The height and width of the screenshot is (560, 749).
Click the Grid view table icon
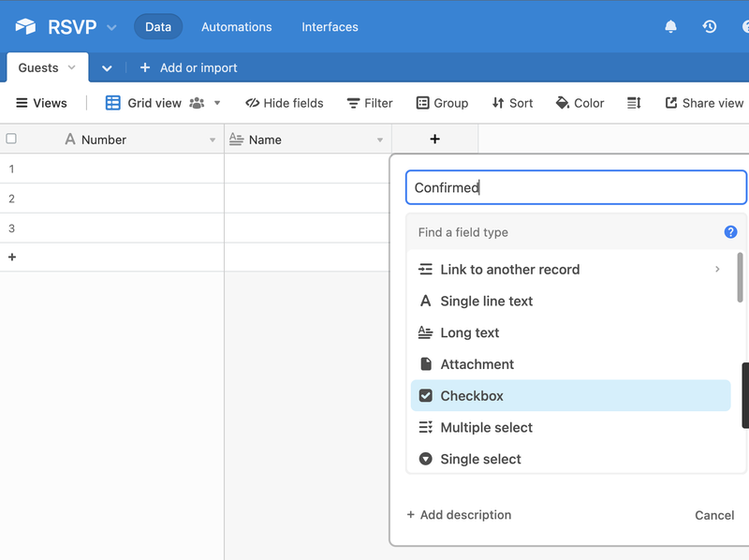click(112, 103)
